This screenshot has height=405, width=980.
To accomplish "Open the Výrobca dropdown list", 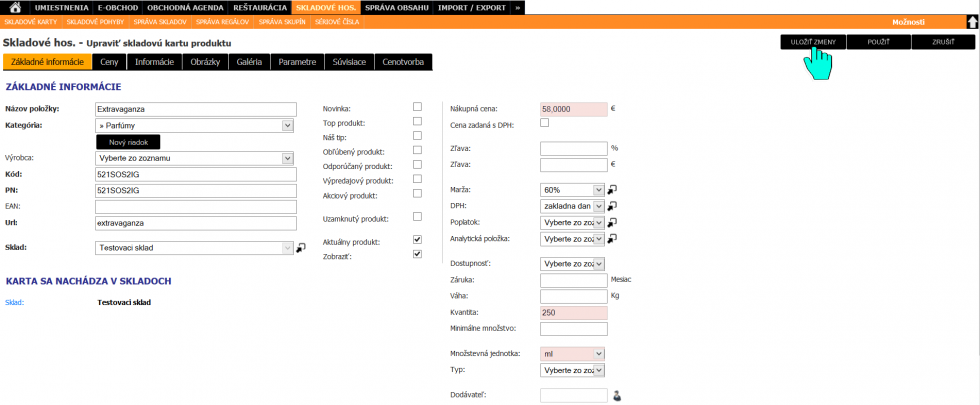I will tap(194, 158).
